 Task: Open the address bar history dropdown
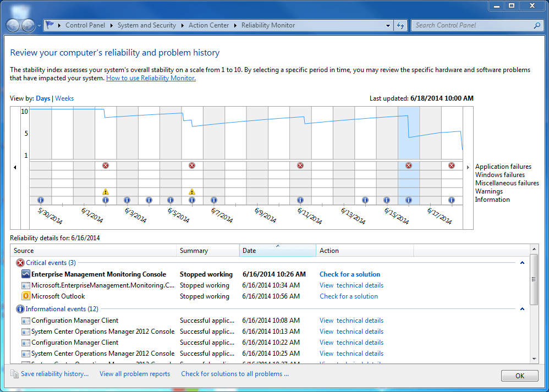[x=388, y=25]
